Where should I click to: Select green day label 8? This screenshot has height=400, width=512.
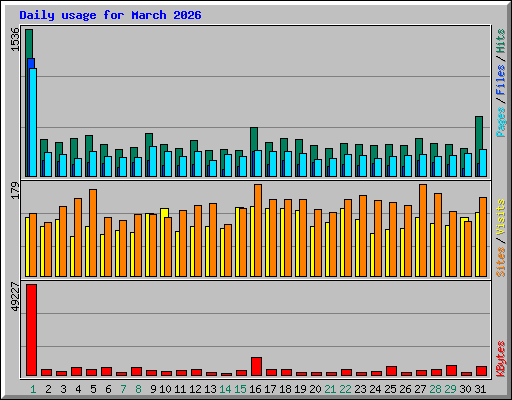(x=138, y=389)
